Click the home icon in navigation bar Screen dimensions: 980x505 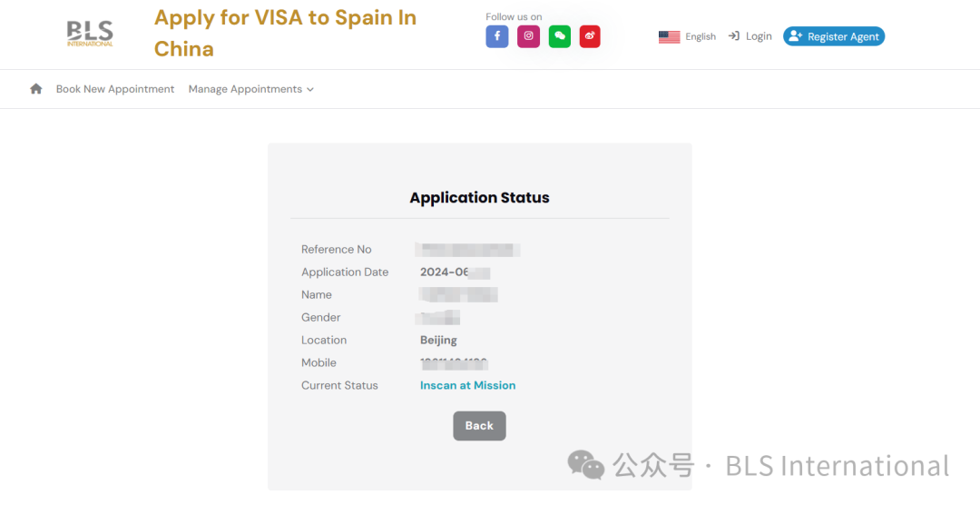click(x=36, y=89)
